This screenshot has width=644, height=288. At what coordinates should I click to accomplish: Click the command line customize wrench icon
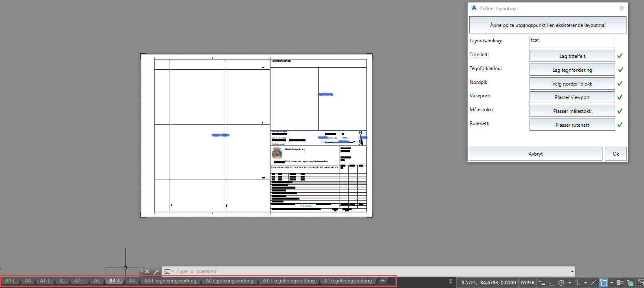pos(156,271)
